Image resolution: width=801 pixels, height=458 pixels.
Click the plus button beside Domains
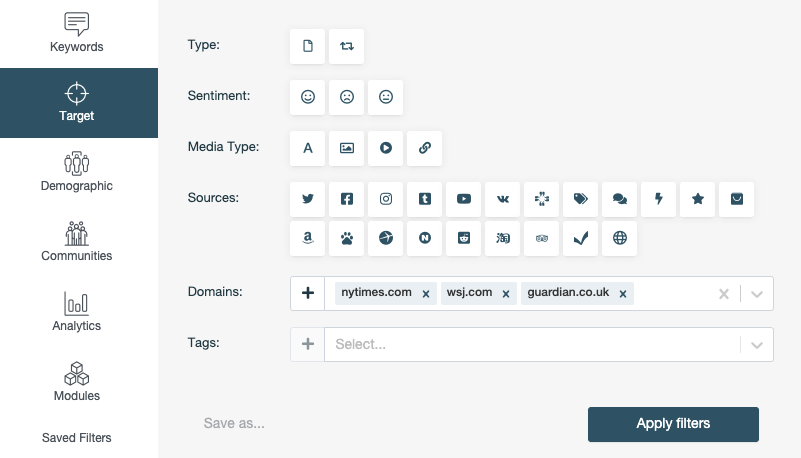pos(308,293)
